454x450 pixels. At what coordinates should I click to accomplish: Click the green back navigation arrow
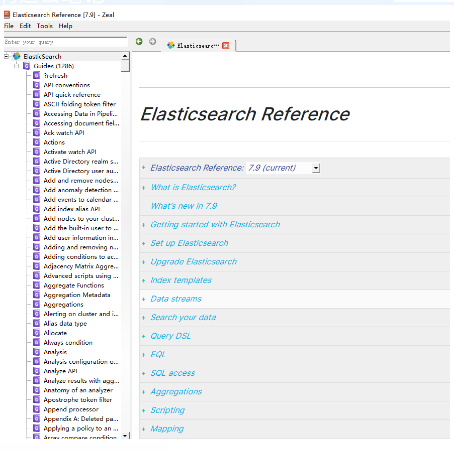point(139,42)
